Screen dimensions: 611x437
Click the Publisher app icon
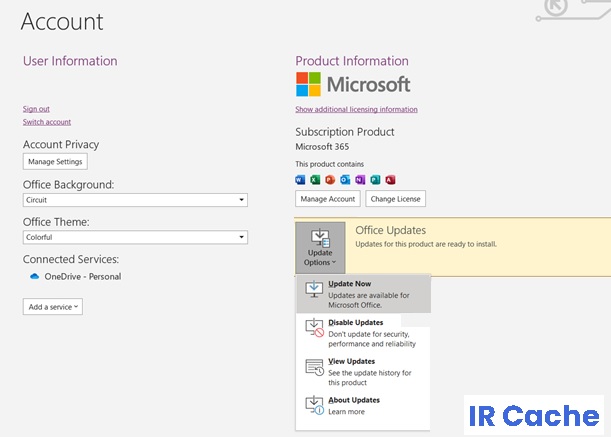coord(375,180)
